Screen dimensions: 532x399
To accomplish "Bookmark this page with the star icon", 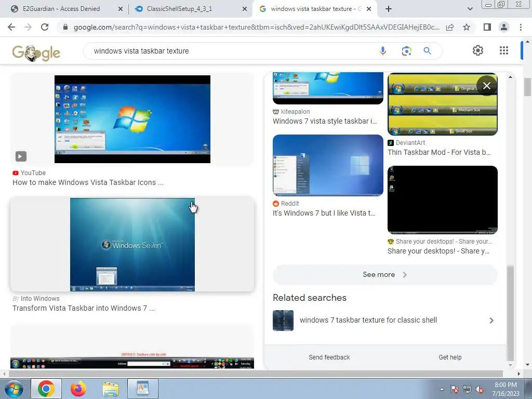I will pos(467,27).
